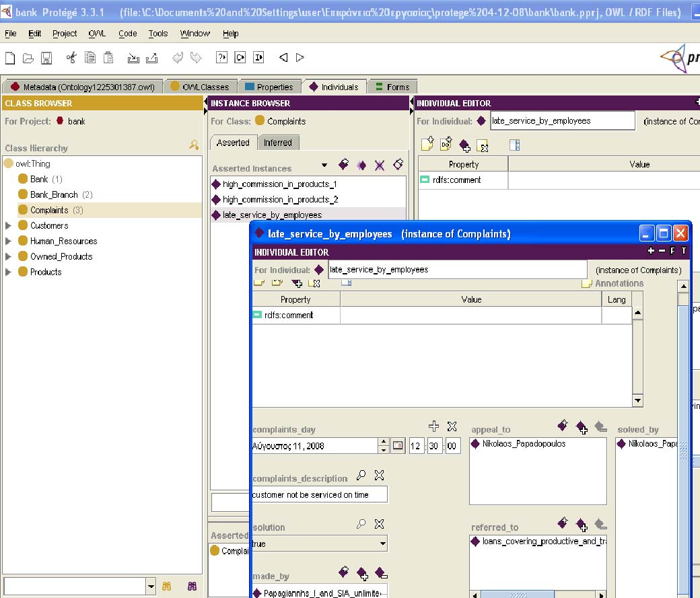Create new instance for referred_to

[x=563, y=523]
